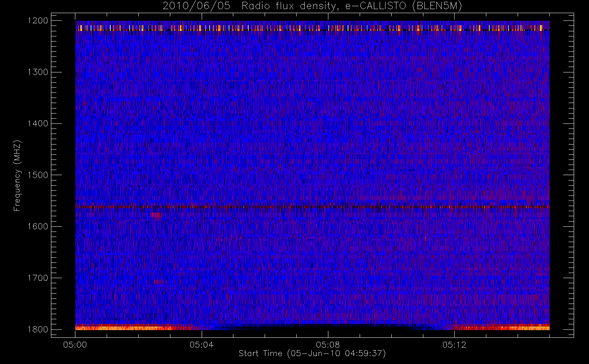Click the 1300 frequency tick label

click(x=38, y=72)
